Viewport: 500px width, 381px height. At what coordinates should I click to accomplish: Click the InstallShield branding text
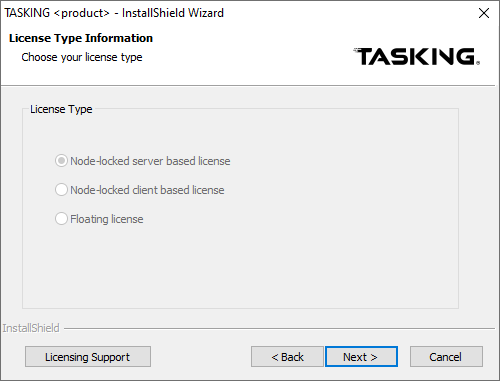(31, 328)
